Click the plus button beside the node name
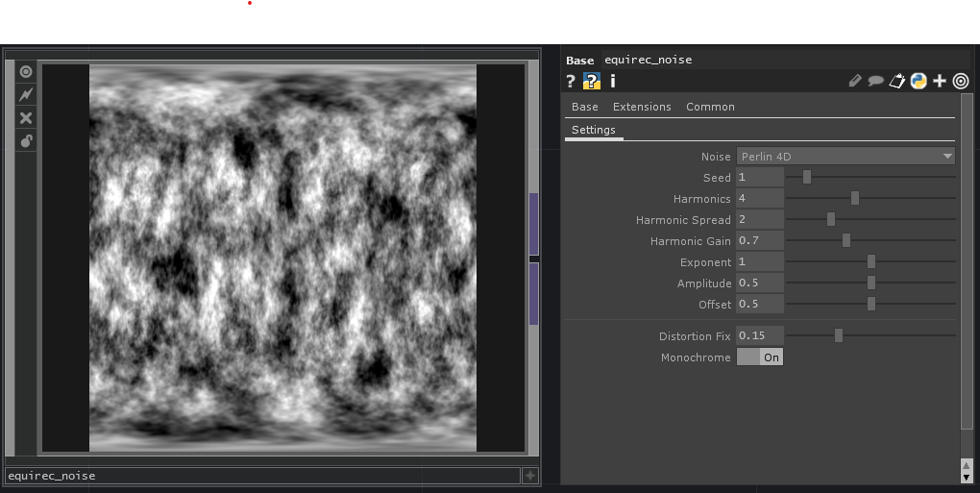The height and width of the screenshot is (493, 980). point(529,476)
